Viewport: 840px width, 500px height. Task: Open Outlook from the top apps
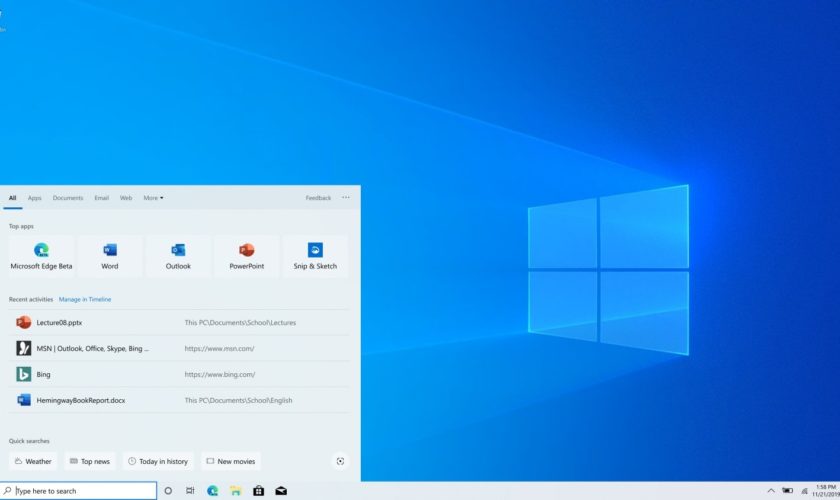click(x=178, y=255)
